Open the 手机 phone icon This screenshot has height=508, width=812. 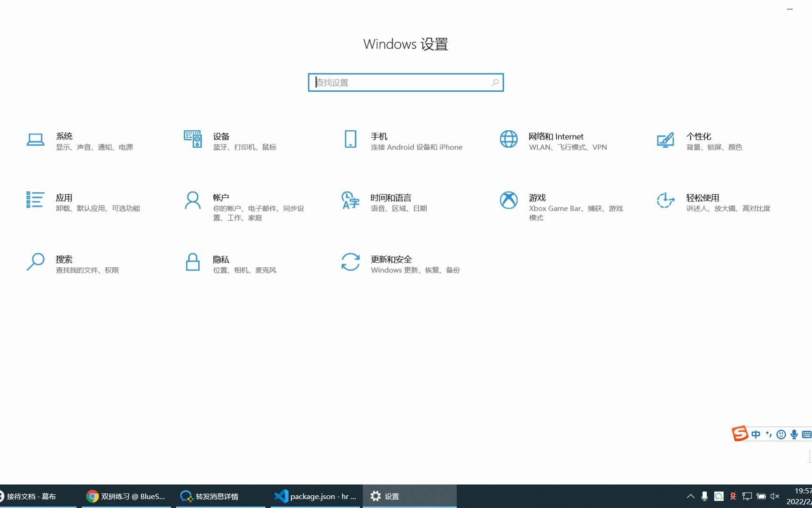tap(351, 139)
